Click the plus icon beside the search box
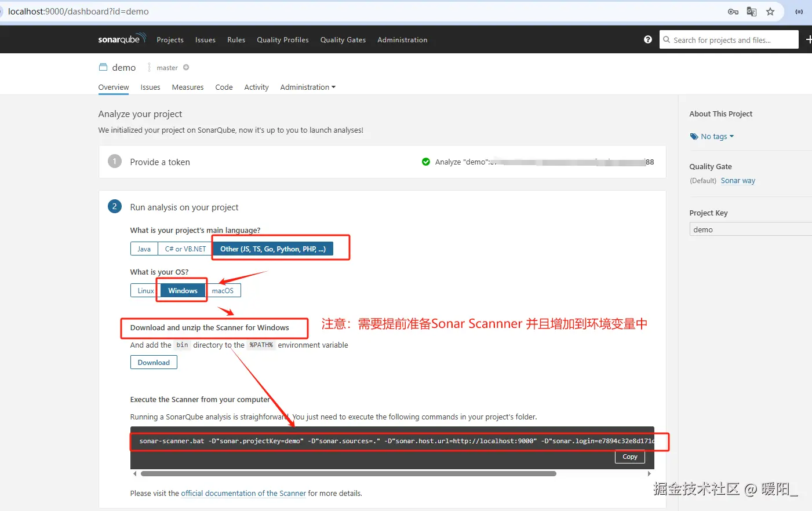The height and width of the screenshot is (511, 812). 809,39
